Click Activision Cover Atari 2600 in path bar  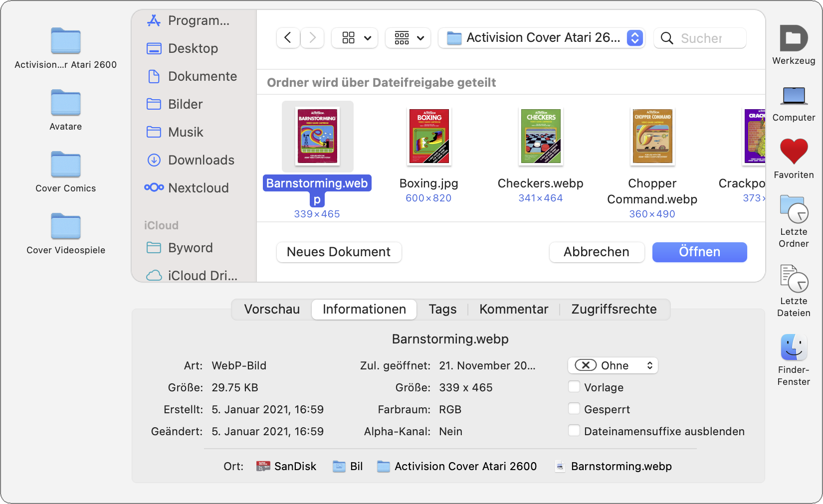coord(457,466)
